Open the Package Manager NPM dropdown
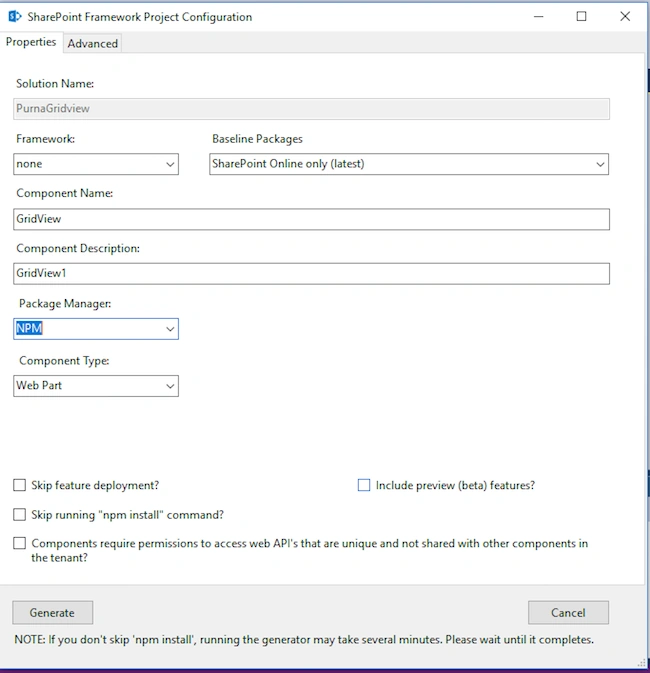Image resolution: width=650 pixels, height=673 pixels. pos(170,329)
